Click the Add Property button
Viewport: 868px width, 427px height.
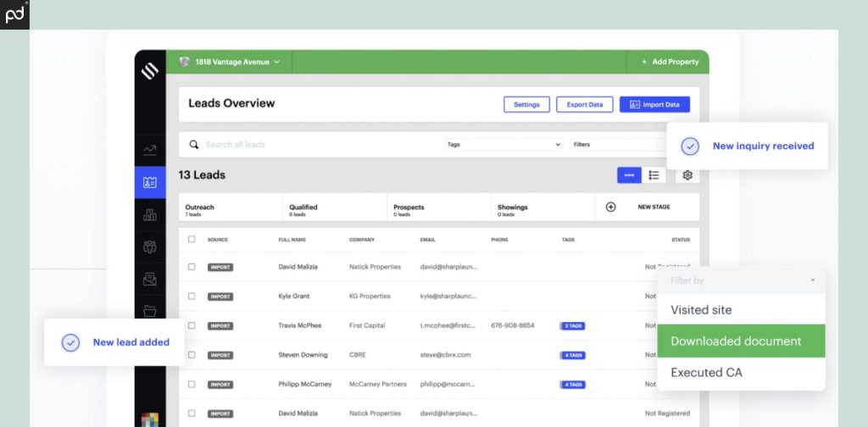[x=670, y=62]
